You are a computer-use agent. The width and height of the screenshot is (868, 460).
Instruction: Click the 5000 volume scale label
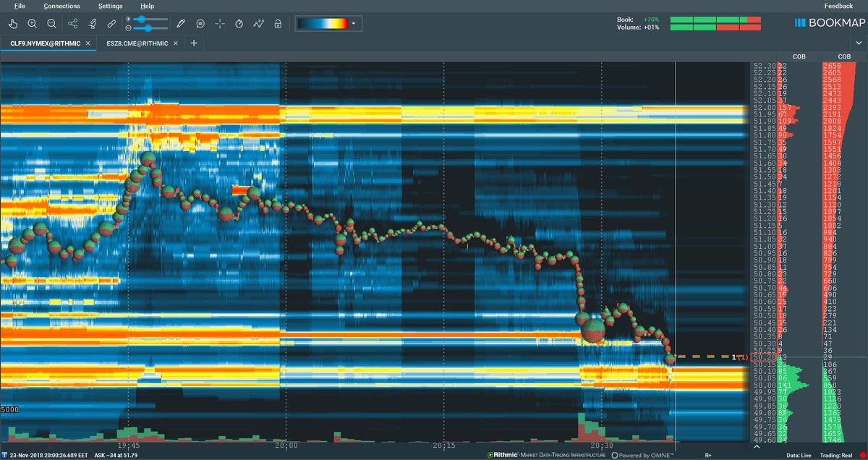tap(9, 410)
